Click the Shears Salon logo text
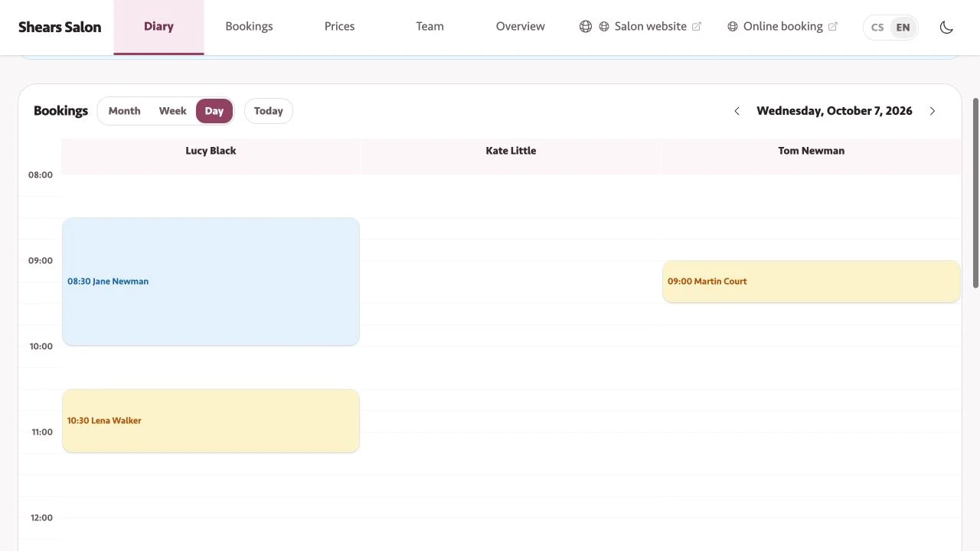Image resolution: width=980 pixels, height=551 pixels. 60,27
